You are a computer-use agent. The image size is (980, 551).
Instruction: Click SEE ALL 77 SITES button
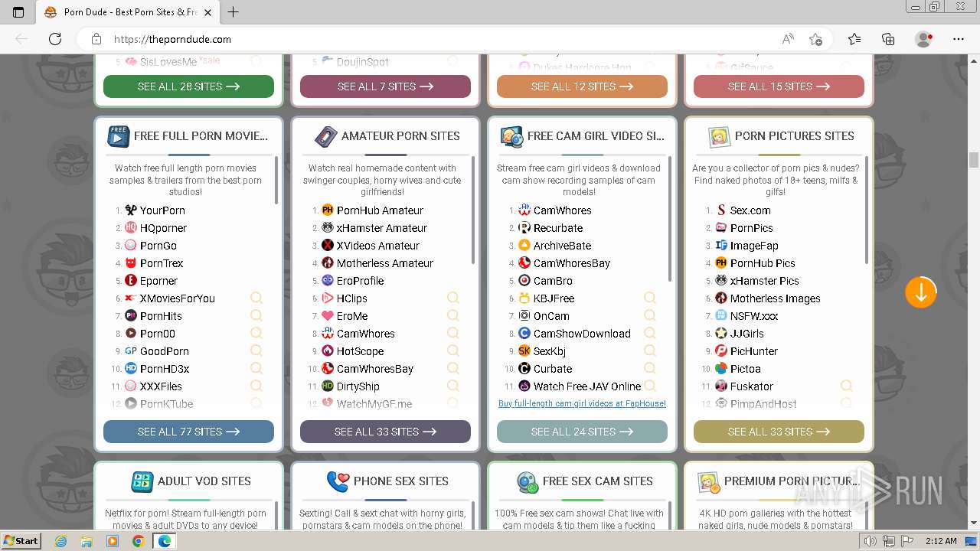[x=188, y=432]
